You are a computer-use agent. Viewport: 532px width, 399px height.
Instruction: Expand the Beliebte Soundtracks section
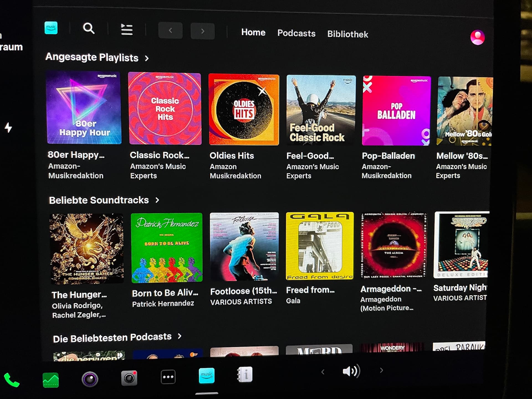(x=157, y=200)
